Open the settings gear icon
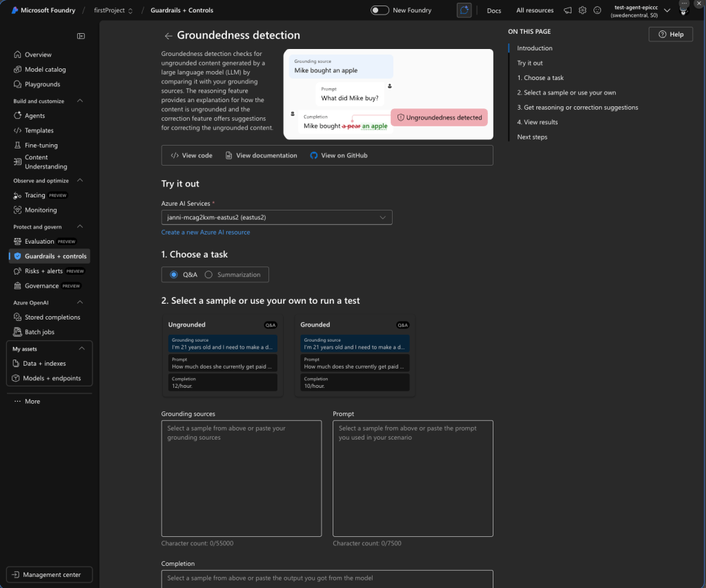 tap(582, 10)
